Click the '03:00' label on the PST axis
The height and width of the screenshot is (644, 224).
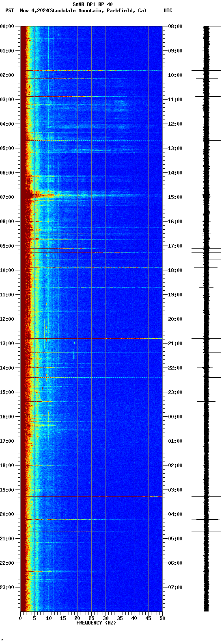click(7, 100)
